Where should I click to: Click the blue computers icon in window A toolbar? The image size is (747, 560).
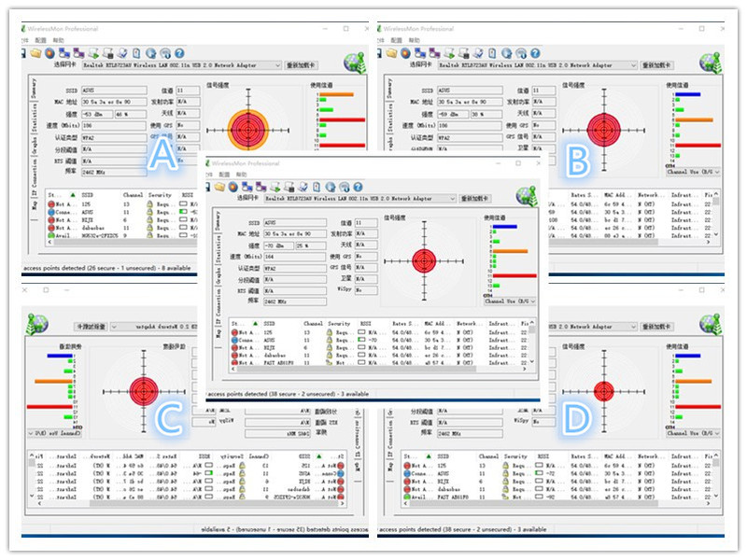pyautogui.click(x=64, y=53)
